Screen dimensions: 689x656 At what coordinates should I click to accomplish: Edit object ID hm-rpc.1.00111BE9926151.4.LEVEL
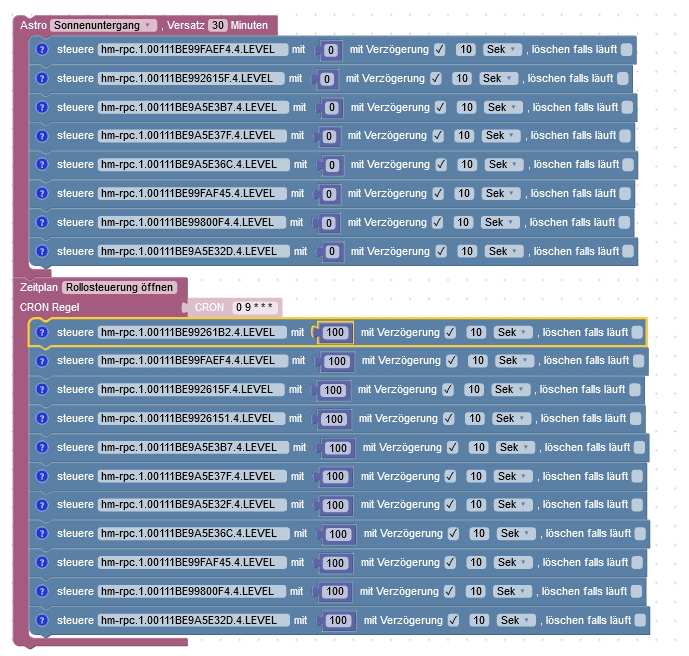191,419
